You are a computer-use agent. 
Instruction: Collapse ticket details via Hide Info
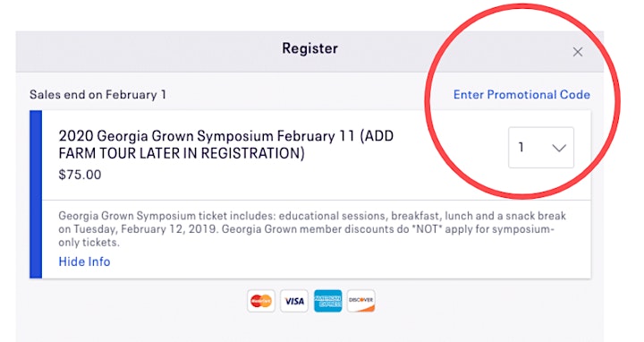[84, 261]
